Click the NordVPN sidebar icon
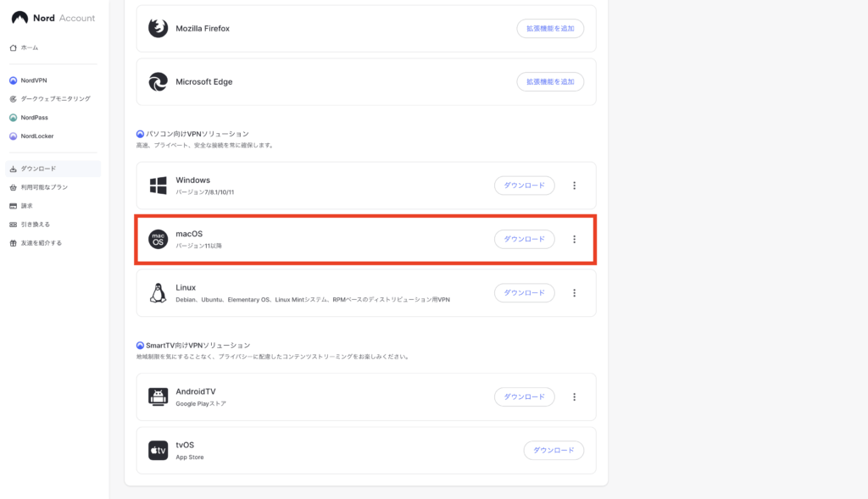 (x=14, y=80)
